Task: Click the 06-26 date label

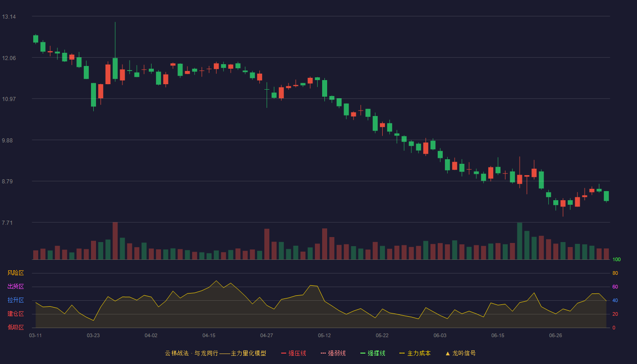Action: pyautogui.click(x=556, y=335)
